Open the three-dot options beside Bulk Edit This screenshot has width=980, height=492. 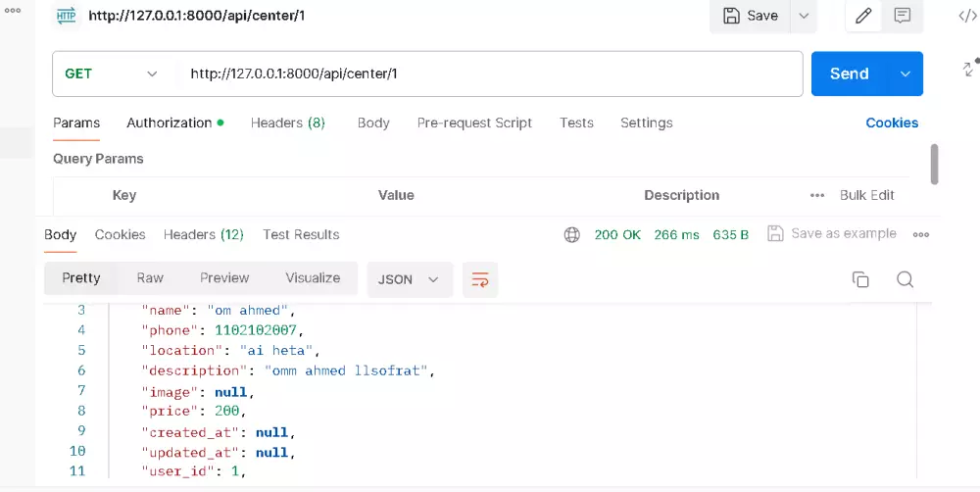[x=817, y=195]
